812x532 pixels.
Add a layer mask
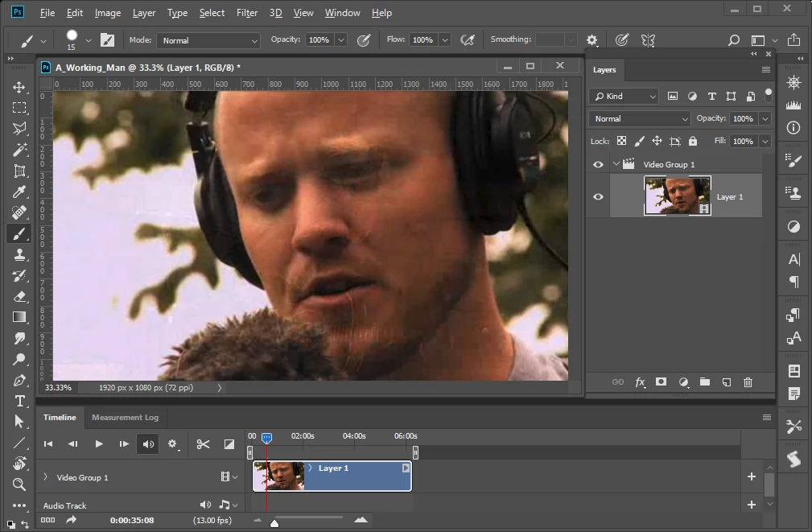(661, 381)
